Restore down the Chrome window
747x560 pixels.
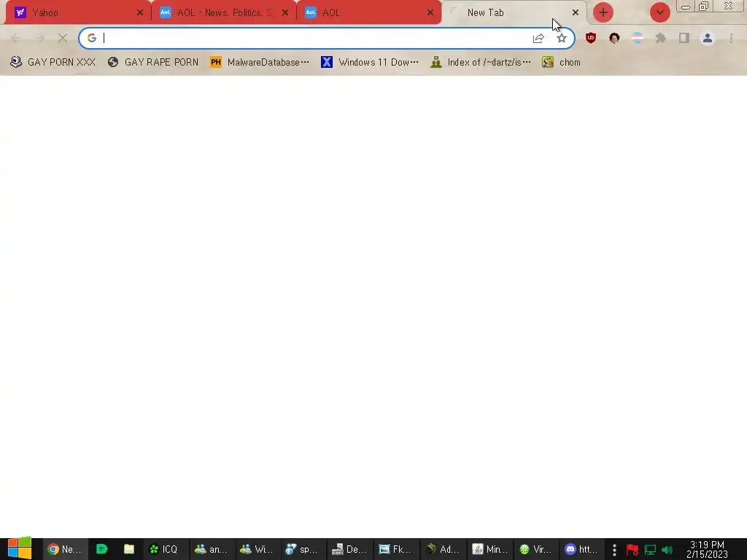(x=704, y=7)
